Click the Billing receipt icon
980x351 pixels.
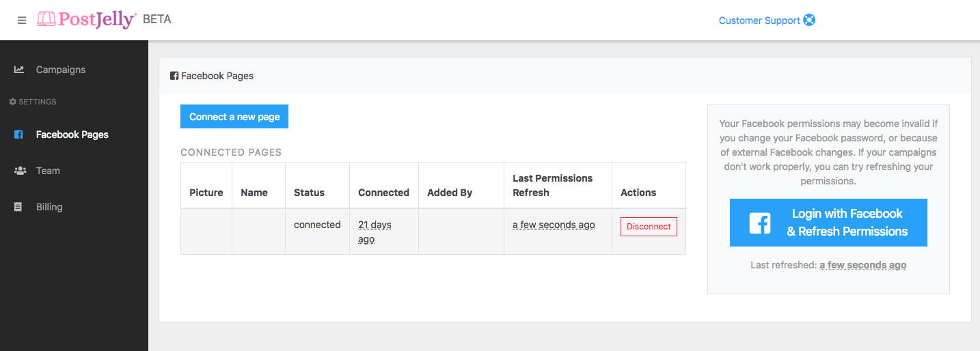(18, 207)
